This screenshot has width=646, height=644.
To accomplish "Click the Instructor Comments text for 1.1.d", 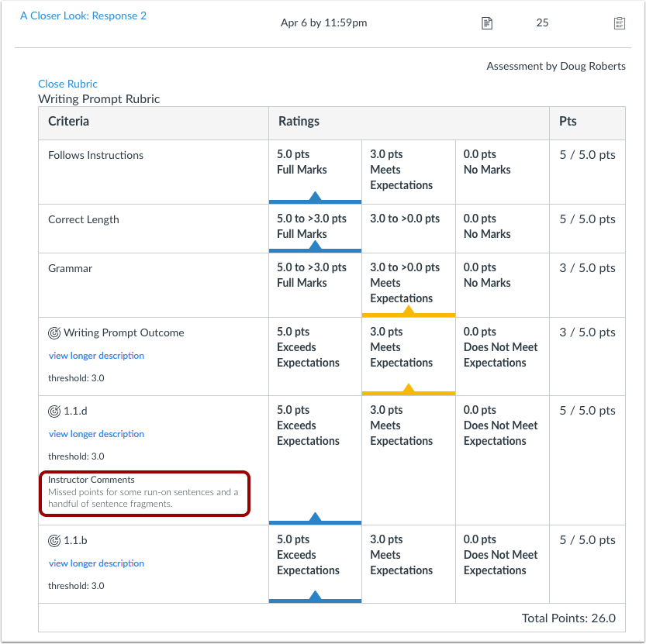I will click(143, 492).
